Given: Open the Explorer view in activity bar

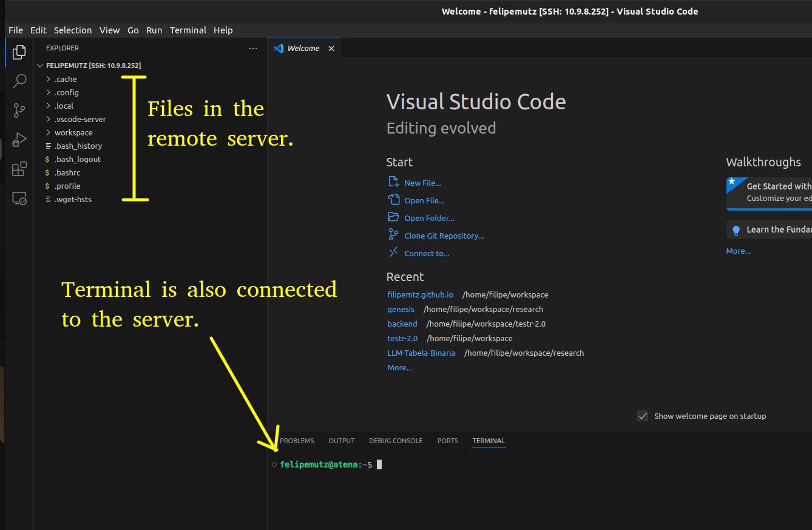Looking at the screenshot, I should 19,52.
